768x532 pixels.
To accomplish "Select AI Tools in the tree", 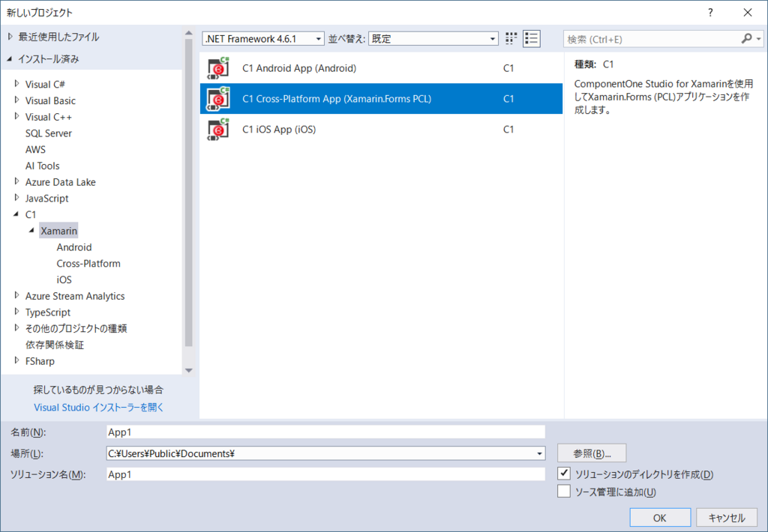I will click(42, 166).
